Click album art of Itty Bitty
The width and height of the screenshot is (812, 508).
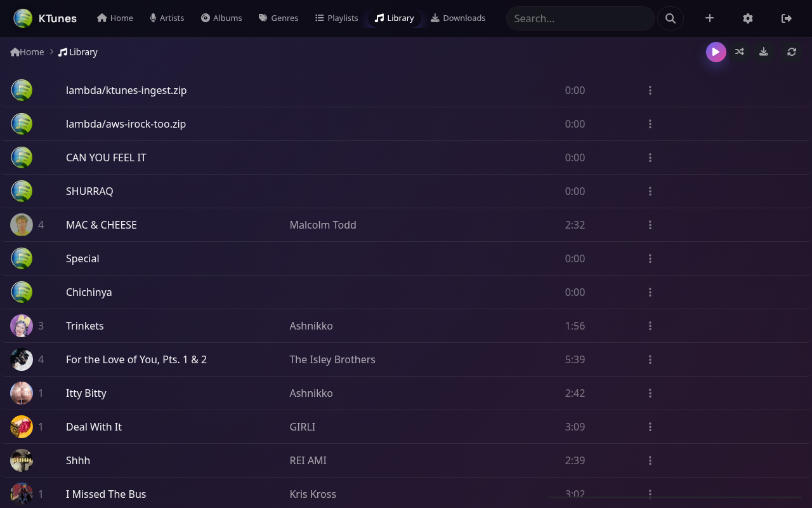pyautogui.click(x=22, y=393)
